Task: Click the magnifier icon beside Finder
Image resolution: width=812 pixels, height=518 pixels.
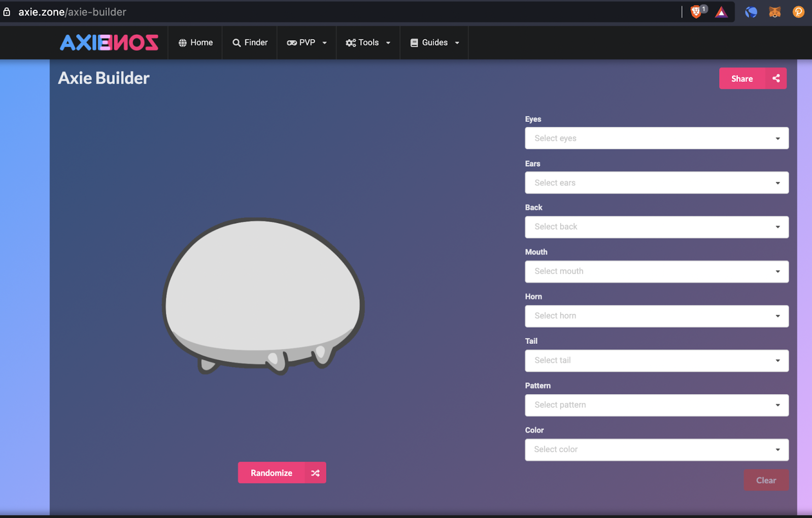Action: pyautogui.click(x=236, y=43)
